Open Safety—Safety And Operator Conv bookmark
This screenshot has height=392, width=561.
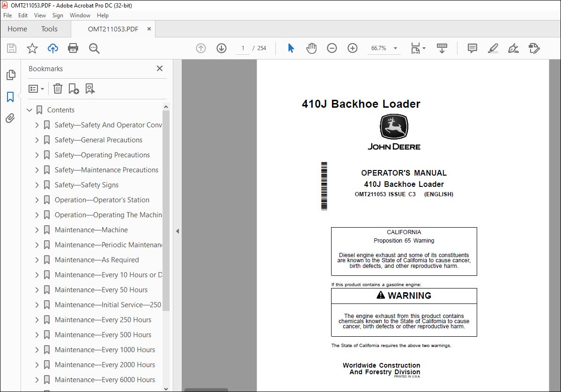click(x=108, y=125)
